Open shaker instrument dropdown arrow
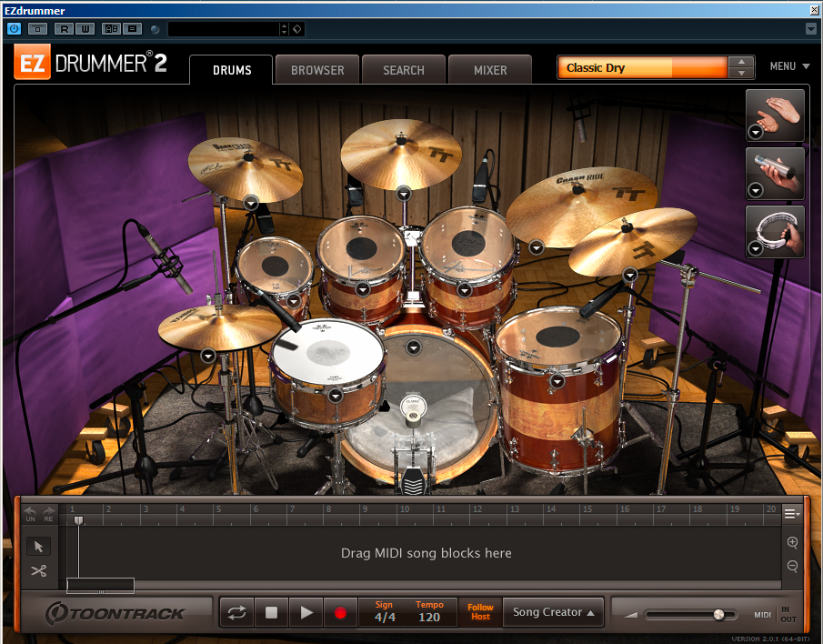The height and width of the screenshot is (644, 823). [756, 190]
